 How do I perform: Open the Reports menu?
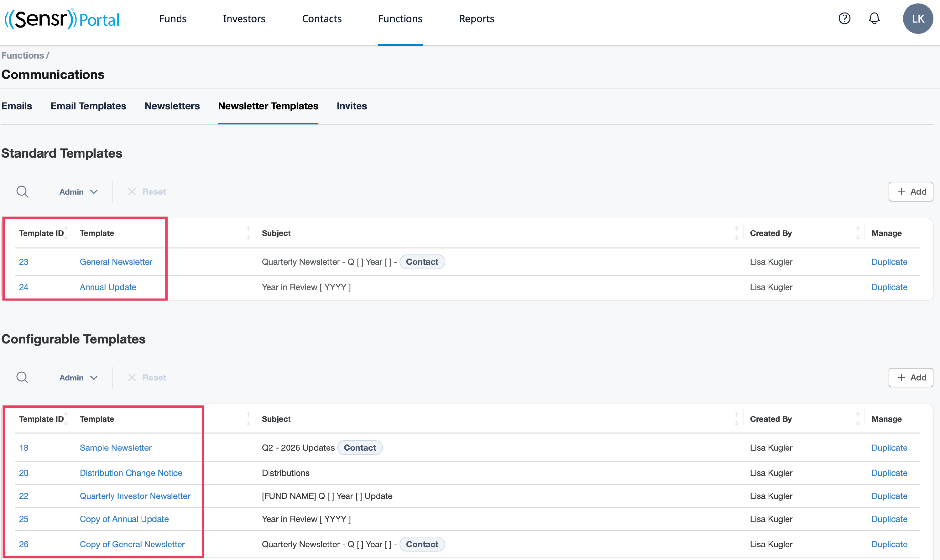click(477, 18)
